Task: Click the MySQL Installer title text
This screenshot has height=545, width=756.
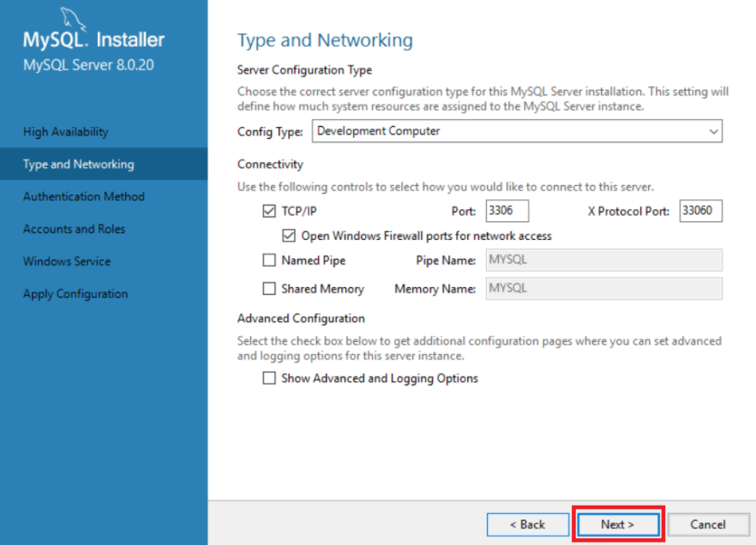Action: click(93, 40)
